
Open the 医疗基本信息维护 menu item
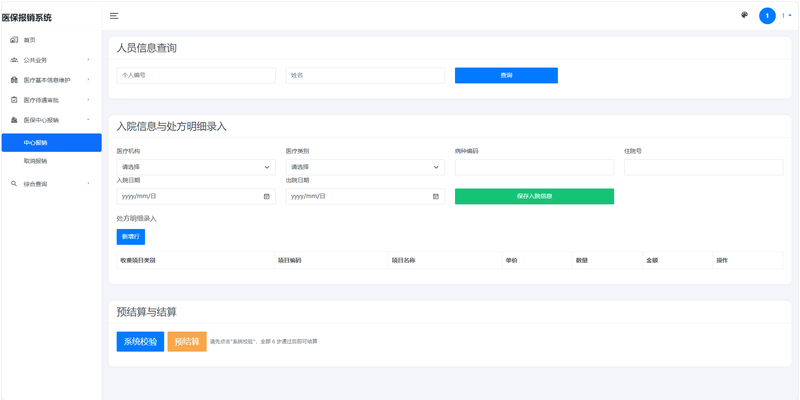click(52, 80)
